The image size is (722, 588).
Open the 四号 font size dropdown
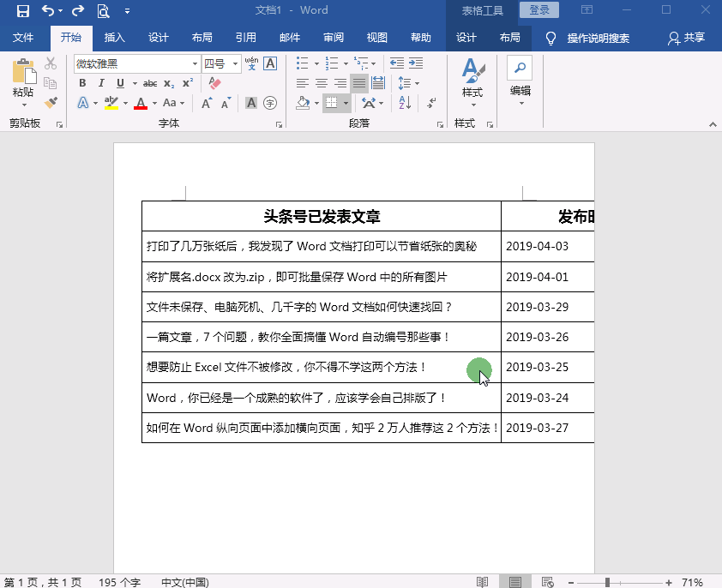220,63
